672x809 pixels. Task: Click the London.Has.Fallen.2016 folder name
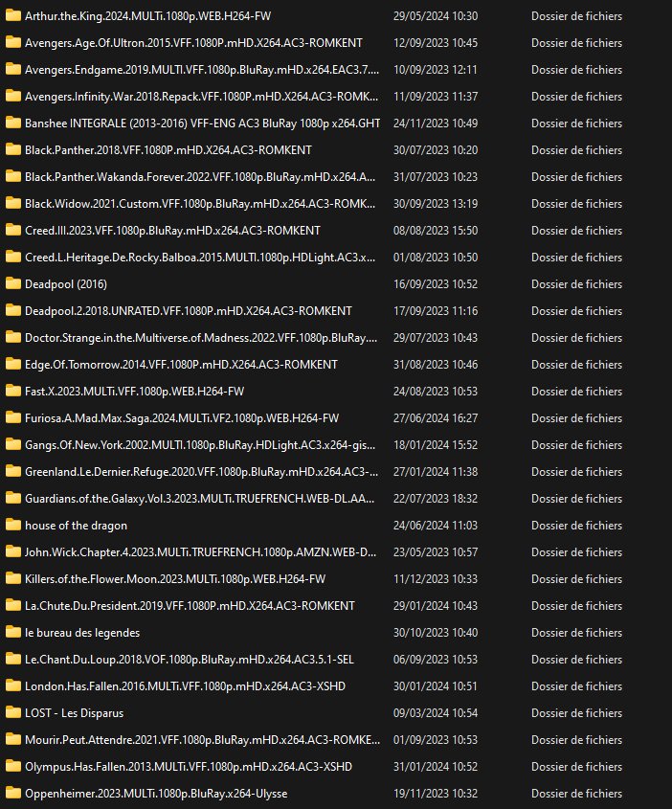185,686
